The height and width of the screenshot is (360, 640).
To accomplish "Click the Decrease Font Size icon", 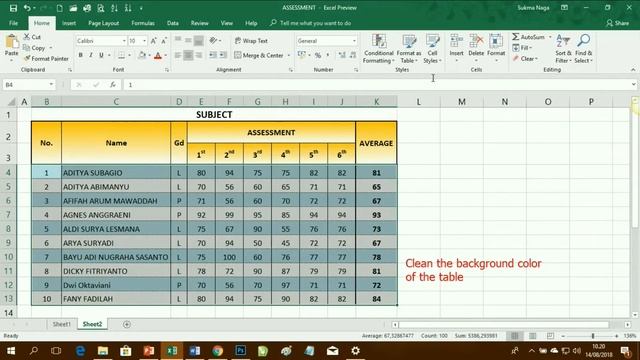I will (x=164, y=41).
